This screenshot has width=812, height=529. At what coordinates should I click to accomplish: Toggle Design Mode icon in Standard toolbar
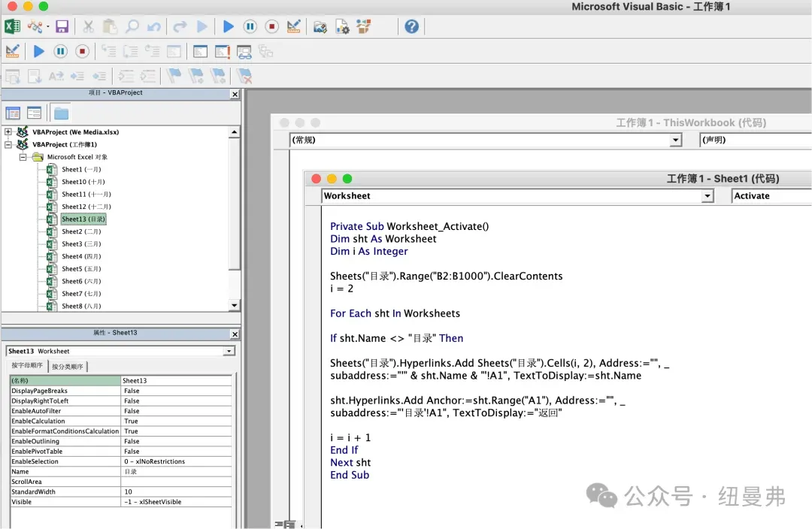tap(294, 26)
